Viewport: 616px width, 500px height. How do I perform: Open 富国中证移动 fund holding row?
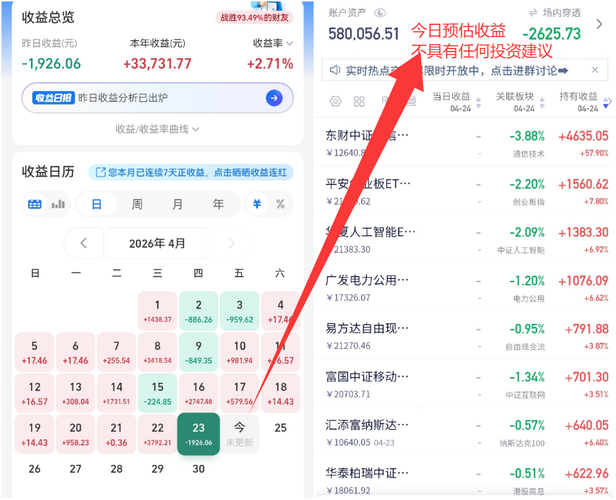click(465, 384)
